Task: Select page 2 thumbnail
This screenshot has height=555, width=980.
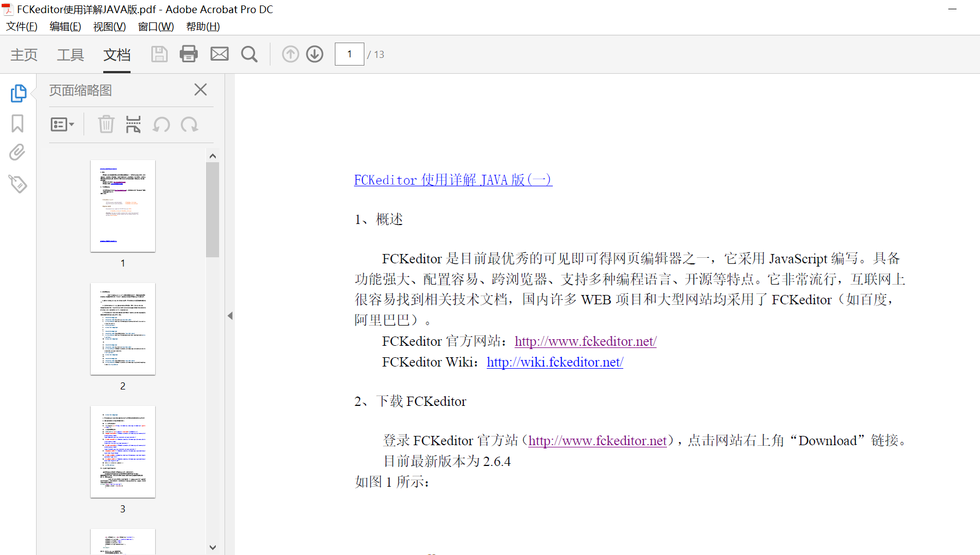Action: [x=123, y=329]
